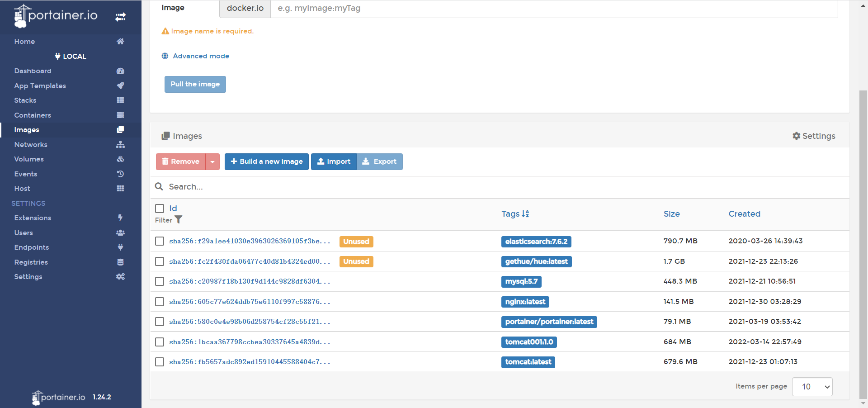Click the Stacks list icon
This screenshot has height=408, width=868.
coord(120,100)
